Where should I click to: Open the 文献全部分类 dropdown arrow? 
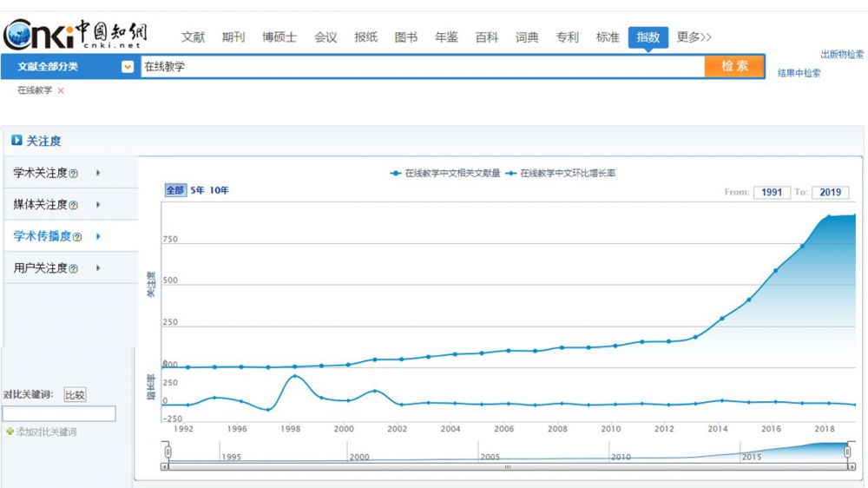click(128, 67)
